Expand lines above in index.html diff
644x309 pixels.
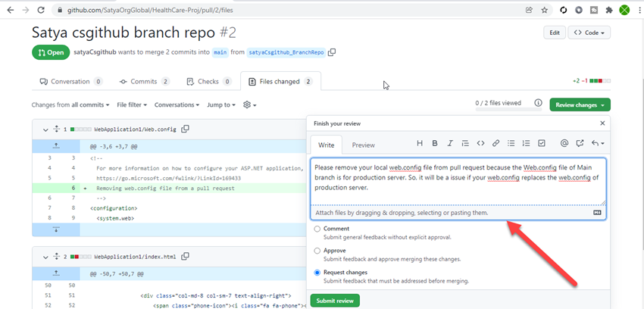(x=56, y=273)
